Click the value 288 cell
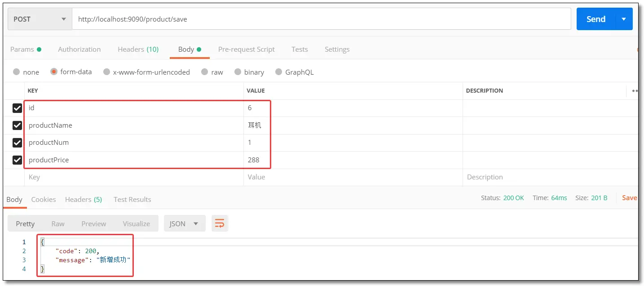The image size is (644, 286). pos(353,160)
